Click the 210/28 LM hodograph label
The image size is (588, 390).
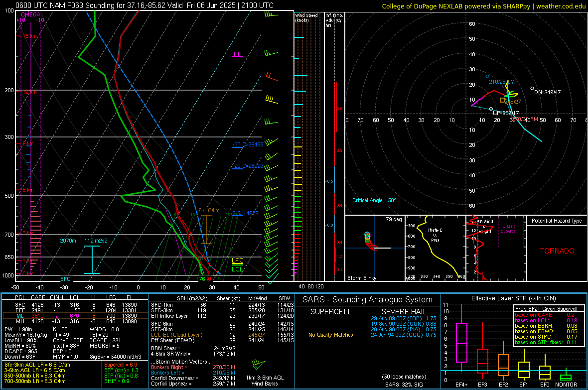pyautogui.click(x=501, y=82)
